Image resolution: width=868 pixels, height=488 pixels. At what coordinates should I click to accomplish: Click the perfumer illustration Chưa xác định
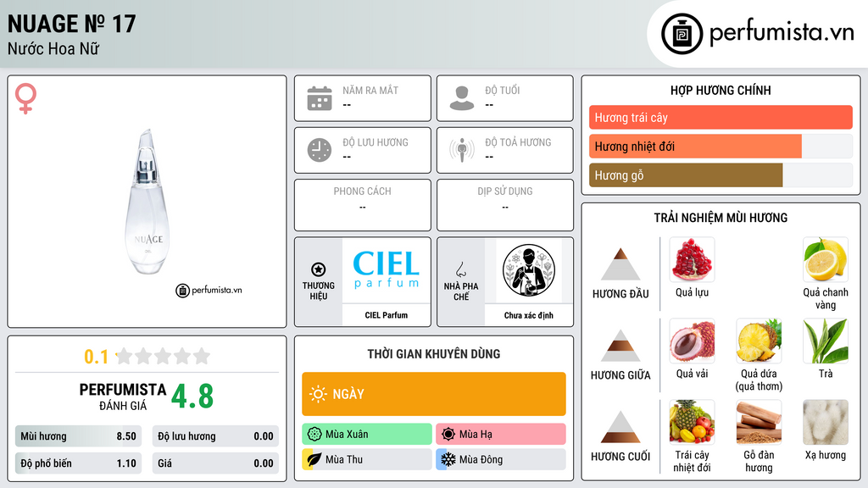529,270
